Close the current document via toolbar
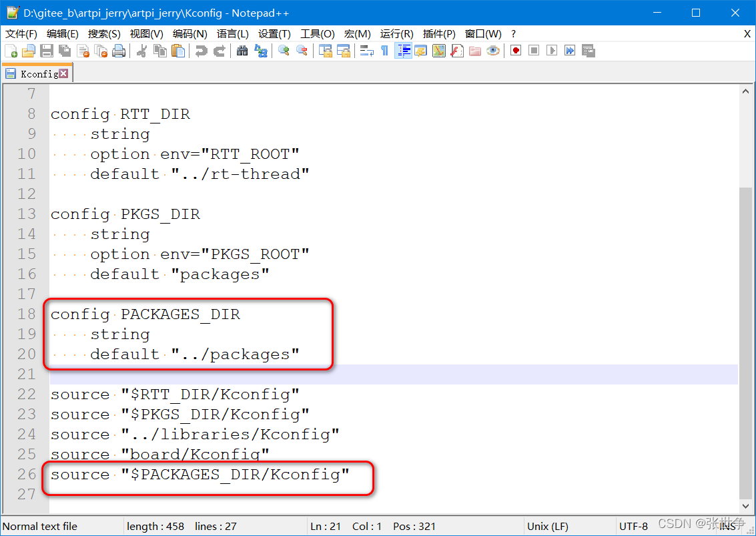This screenshot has height=536, width=756. tap(83, 51)
